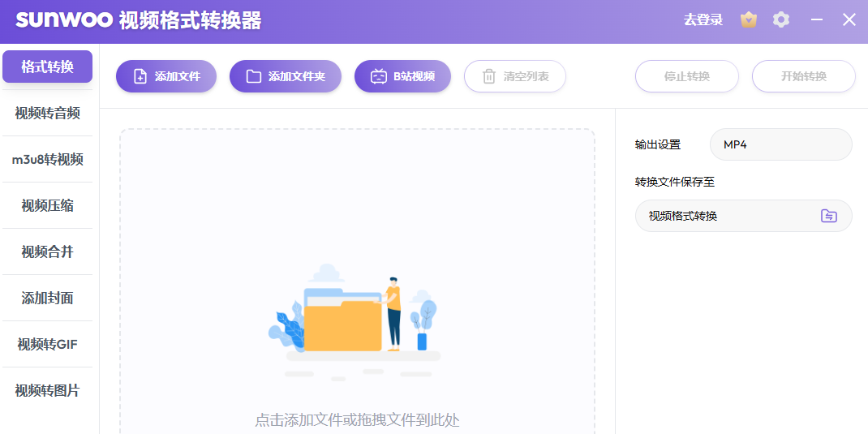Select the 视频合并 tab

tap(47, 251)
